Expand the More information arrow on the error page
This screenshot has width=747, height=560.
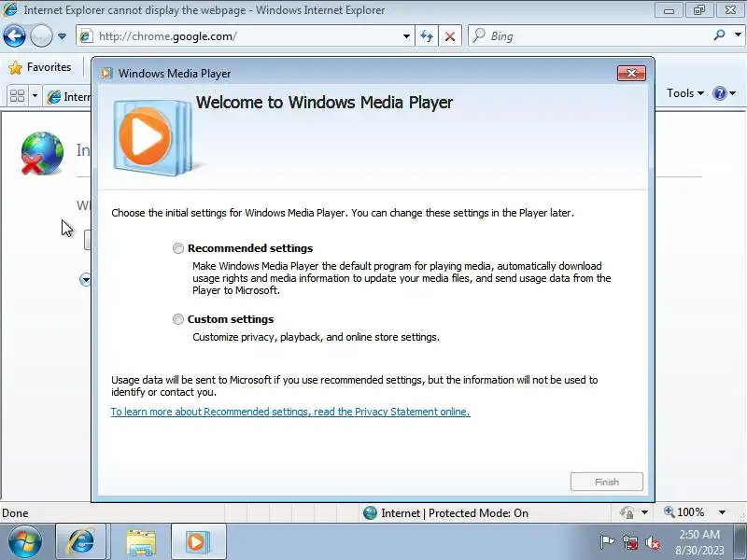[x=85, y=279]
